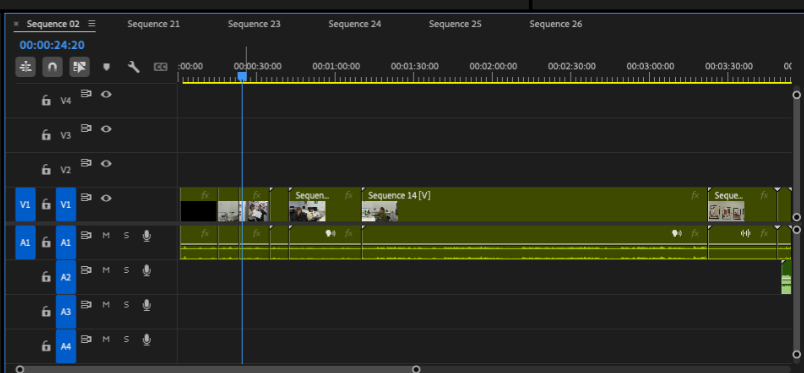Toggle the Captions CC icon
The height and width of the screenshot is (373, 804).
pos(160,67)
